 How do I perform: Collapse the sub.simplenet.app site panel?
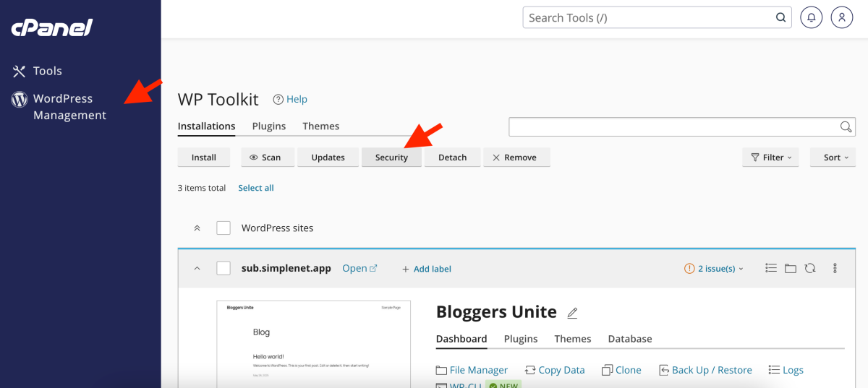pyautogui.click(x=197, y=268)
